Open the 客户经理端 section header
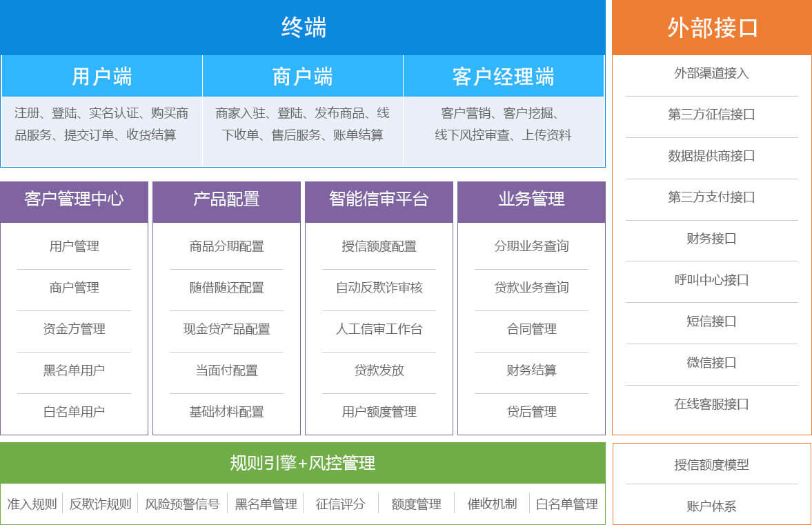This screenshot has width=812, height=525. [x=503, y=76]
